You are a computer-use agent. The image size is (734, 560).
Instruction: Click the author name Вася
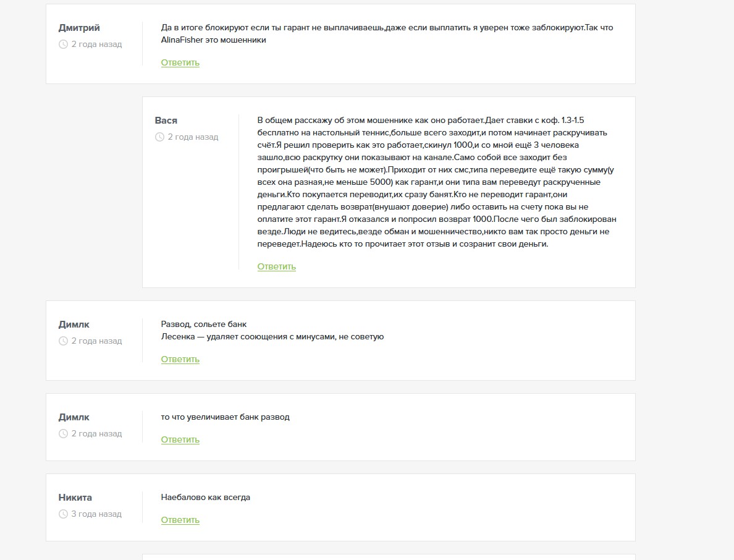[166, 121]
